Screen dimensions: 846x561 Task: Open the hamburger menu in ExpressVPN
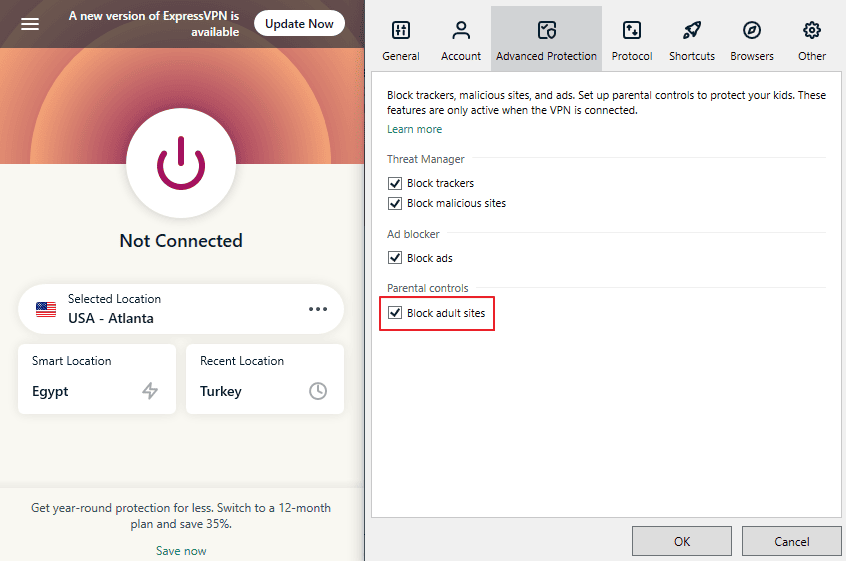point(30,24)
